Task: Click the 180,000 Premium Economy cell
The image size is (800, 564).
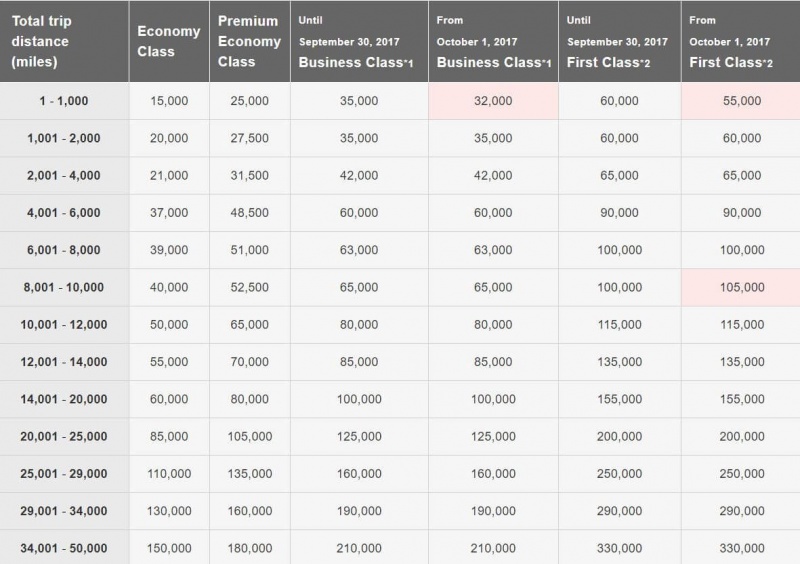Action: pos(249,548)
